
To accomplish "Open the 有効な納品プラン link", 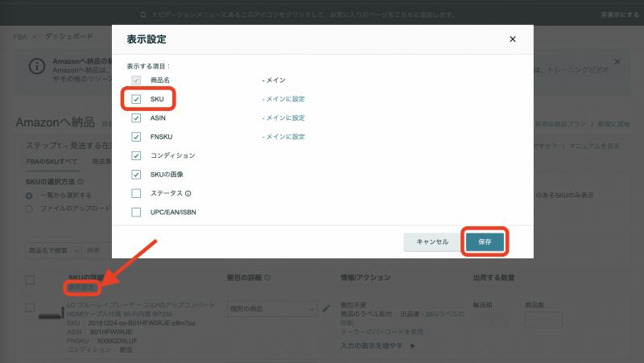I will click(560, 124).
